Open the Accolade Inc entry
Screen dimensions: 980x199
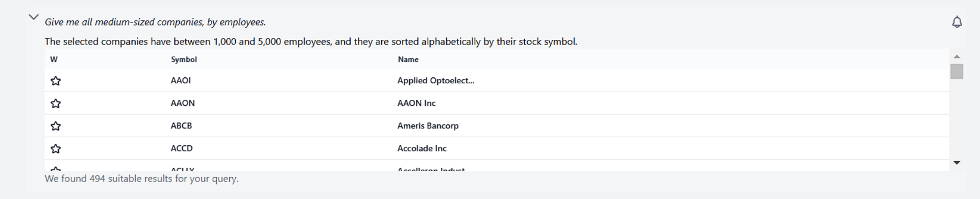422,148
